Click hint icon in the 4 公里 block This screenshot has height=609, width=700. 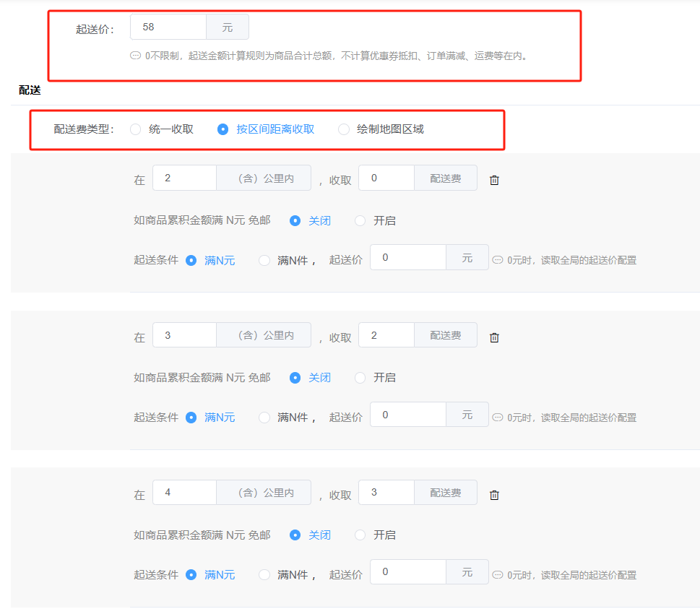497,574
